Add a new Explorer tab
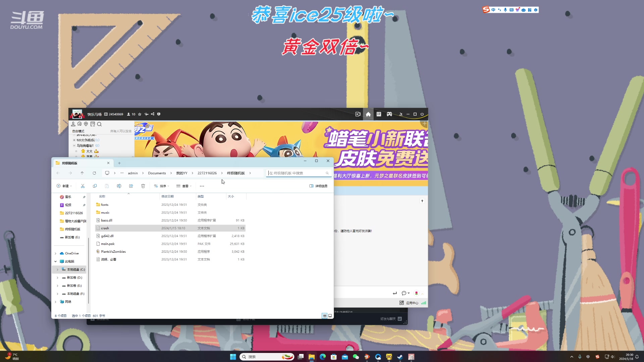This screenshot has height=362, width=644. 119,163
